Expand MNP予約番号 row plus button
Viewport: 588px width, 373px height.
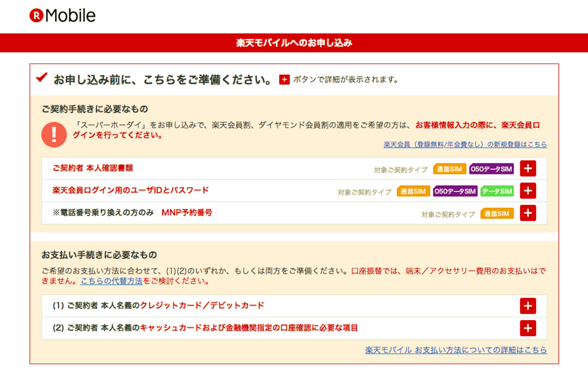click(528, 213)
